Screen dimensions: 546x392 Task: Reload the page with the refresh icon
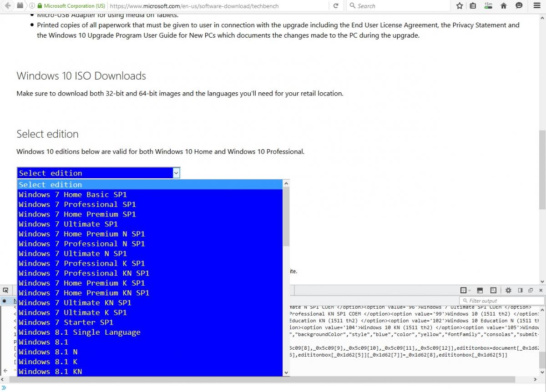tap(336, 6)
